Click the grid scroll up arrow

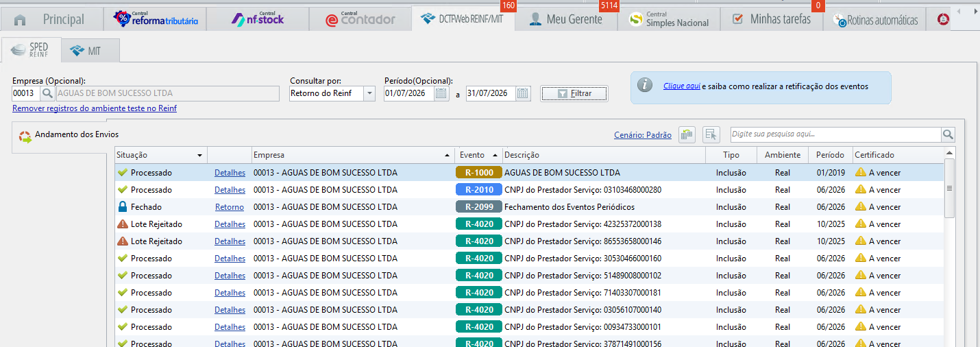[949, 153]
